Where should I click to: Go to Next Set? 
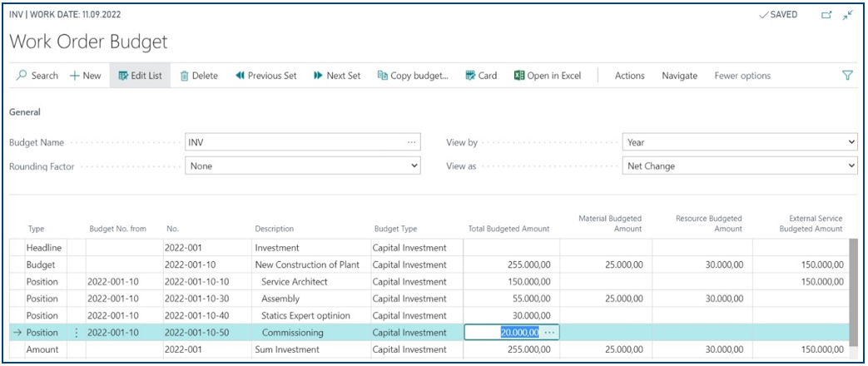[x=337, y=76]
